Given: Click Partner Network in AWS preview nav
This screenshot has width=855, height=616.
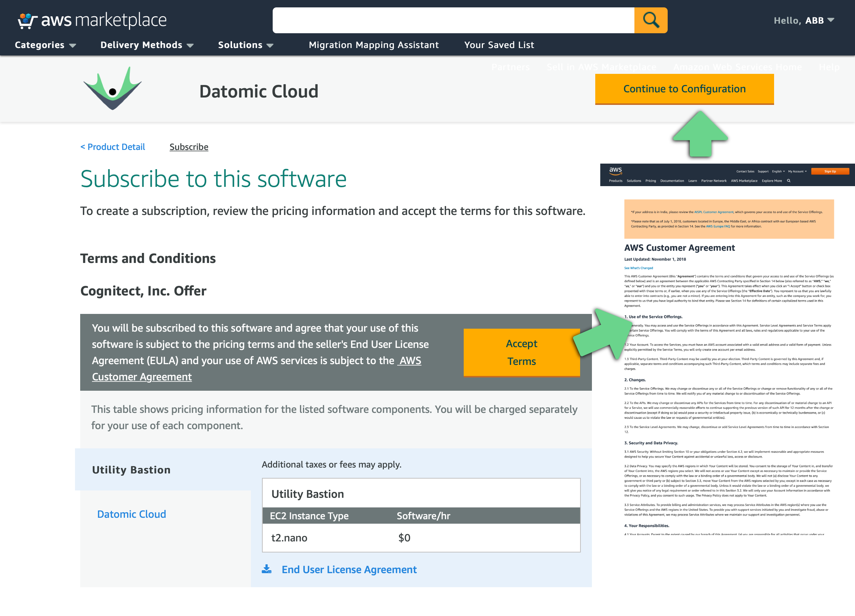Looking at the screenshot, I should coord(713,181).
